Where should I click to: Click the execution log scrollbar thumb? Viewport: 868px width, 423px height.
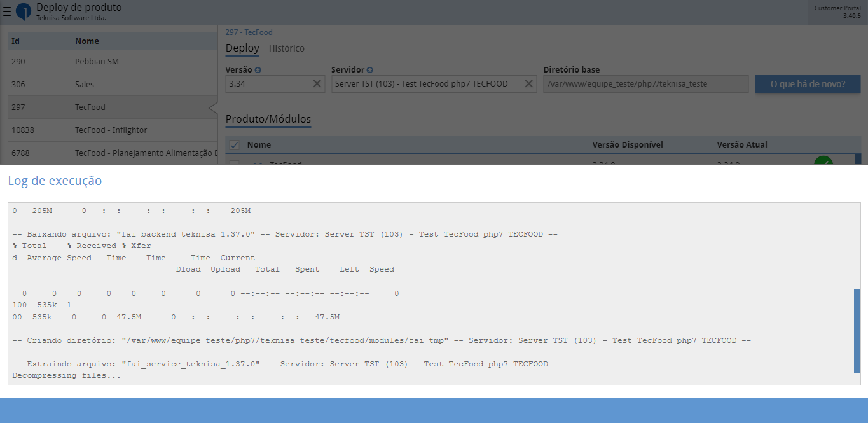tap(857, 331)
